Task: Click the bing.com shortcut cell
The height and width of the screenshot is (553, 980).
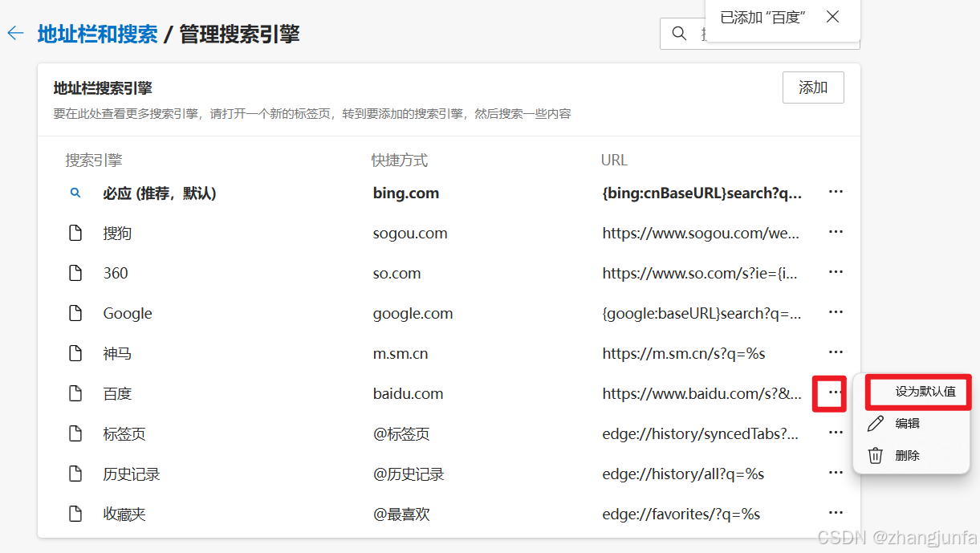Action: click(x=406, y=193)
